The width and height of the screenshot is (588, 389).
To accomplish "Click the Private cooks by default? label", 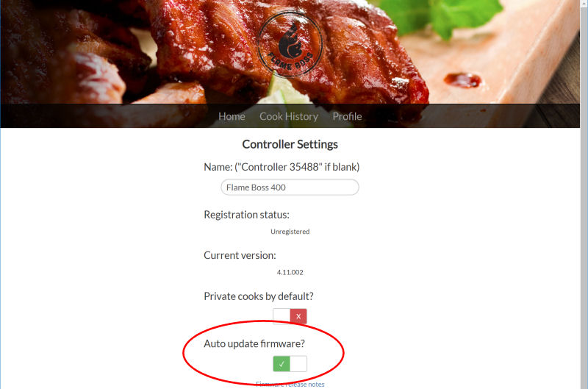I will (259, 296).
